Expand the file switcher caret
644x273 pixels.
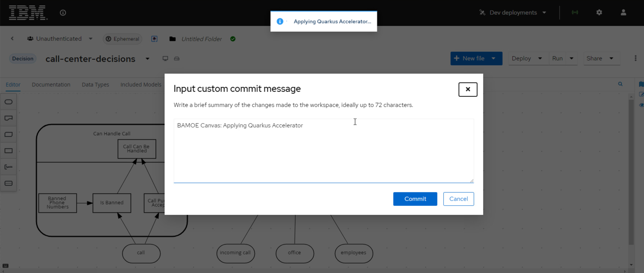pyautogui.click(x=148, y=59)
